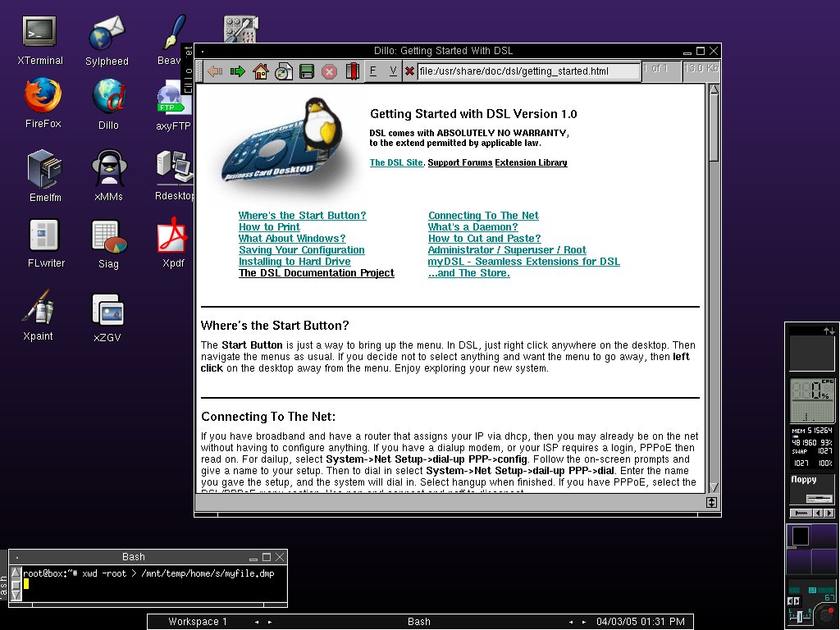The height and width of the screenshot is (630, 840).
Task: Open What's a Daemon? link
Action: [473, 227]
